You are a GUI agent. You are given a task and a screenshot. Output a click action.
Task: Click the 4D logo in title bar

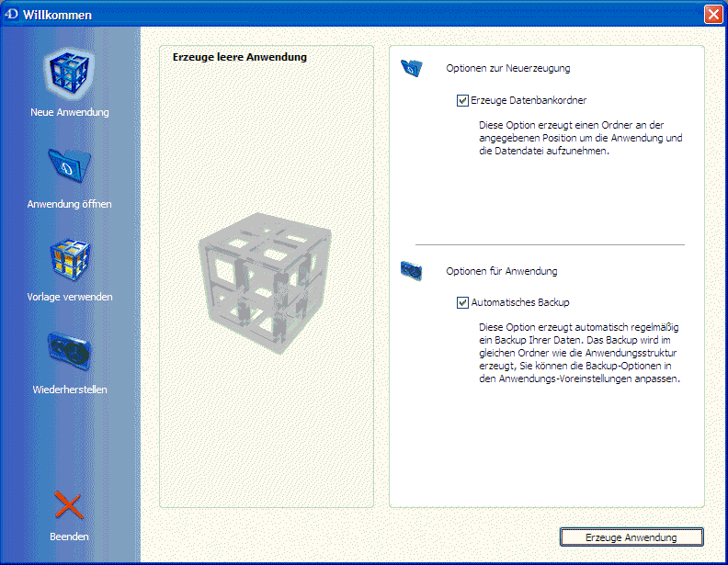(11, 15)
